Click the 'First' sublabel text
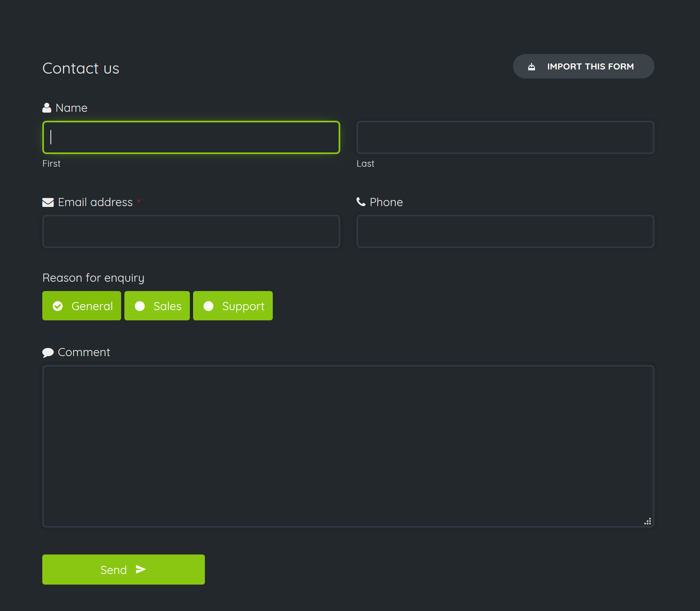 coord(51,163)
